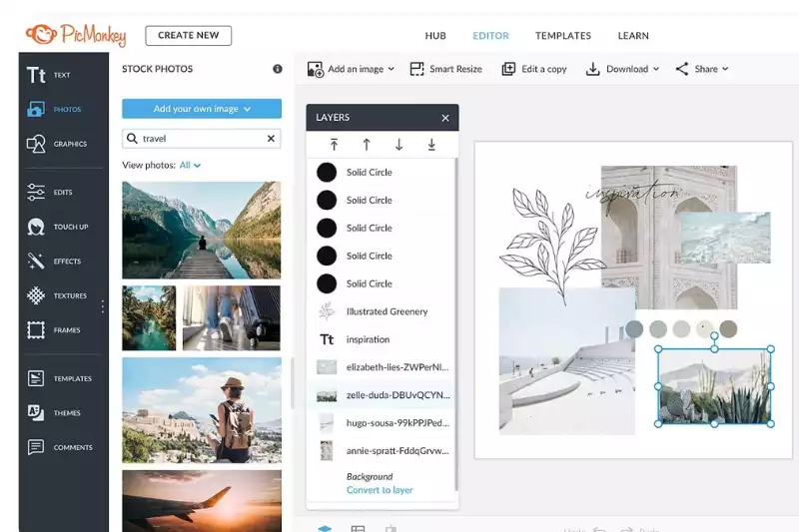Viewport: 799px width, 532px height.
Task: Select the Photos sidebar tool
Action: (x=55, y=109)
